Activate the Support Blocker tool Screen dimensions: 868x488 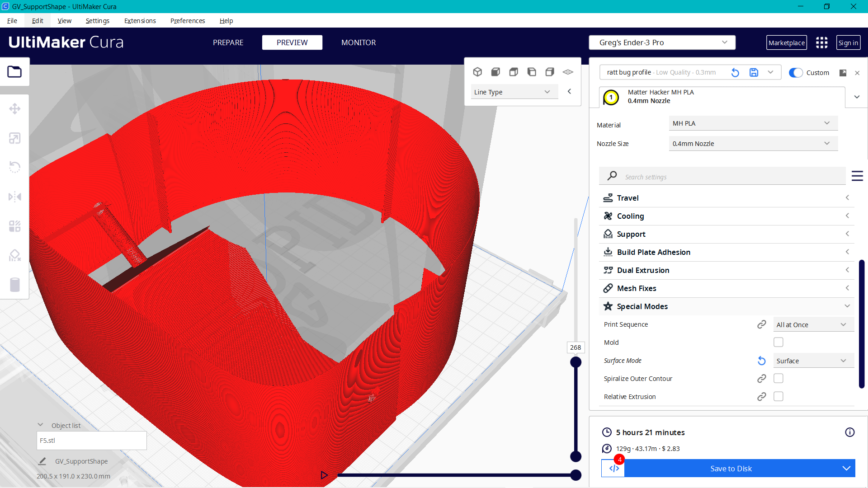coord(15,255)
